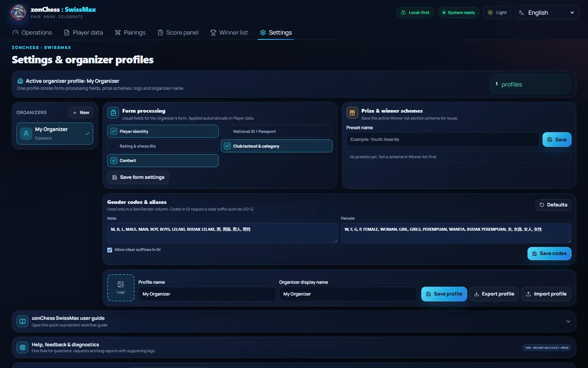Screen dimensions: 588x368
Task: Go to the Pairings tab
Action: (130, 33)
